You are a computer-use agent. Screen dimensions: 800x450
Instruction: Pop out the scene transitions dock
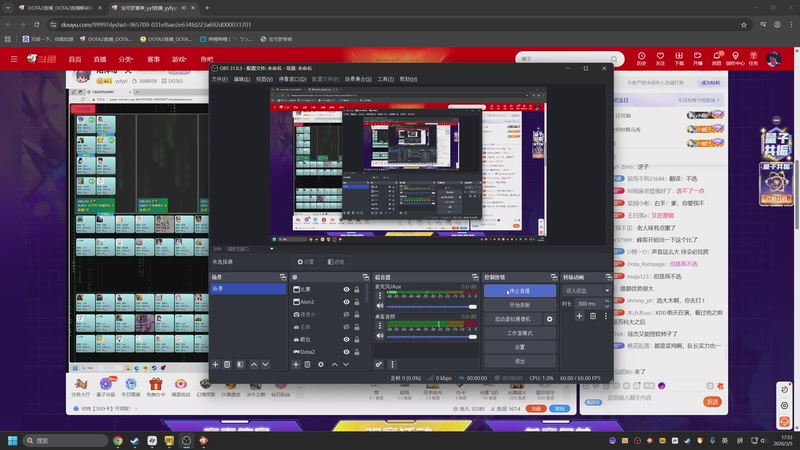pyautogui.click(x=609, y=277)
